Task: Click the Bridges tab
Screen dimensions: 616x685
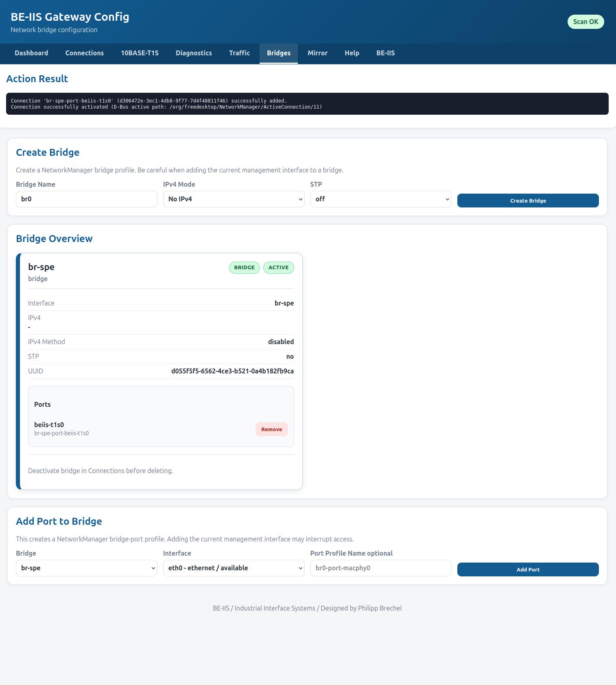Action: tap(279, 53)
